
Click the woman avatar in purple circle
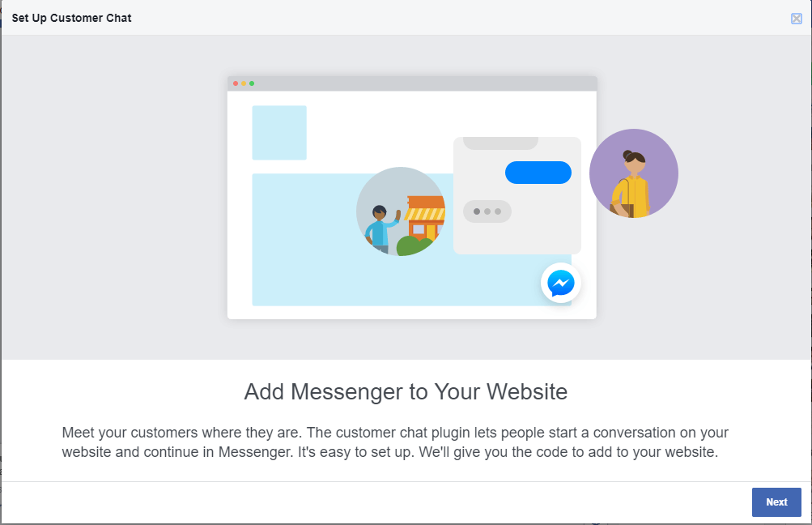coord(634,173)
